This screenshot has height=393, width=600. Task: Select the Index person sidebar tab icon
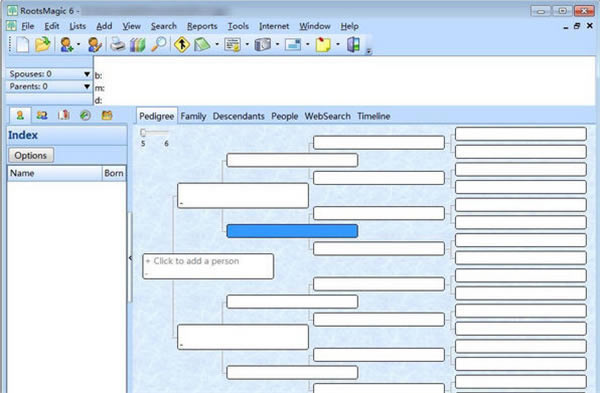[20, 115]
